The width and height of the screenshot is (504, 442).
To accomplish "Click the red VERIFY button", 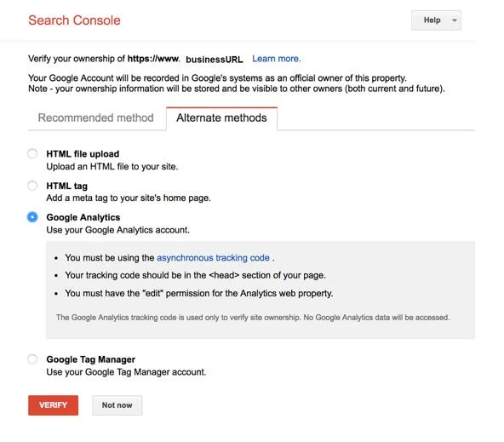I will click(x=53, y=405).
